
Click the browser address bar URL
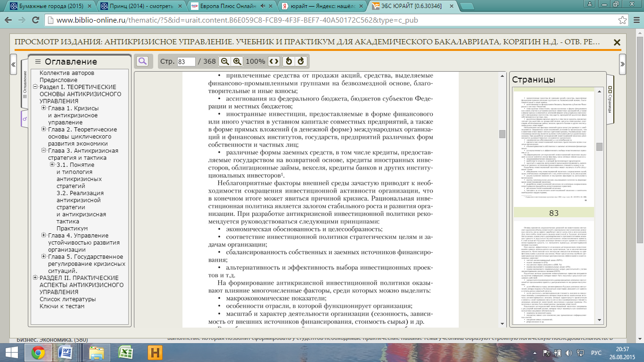237,21
